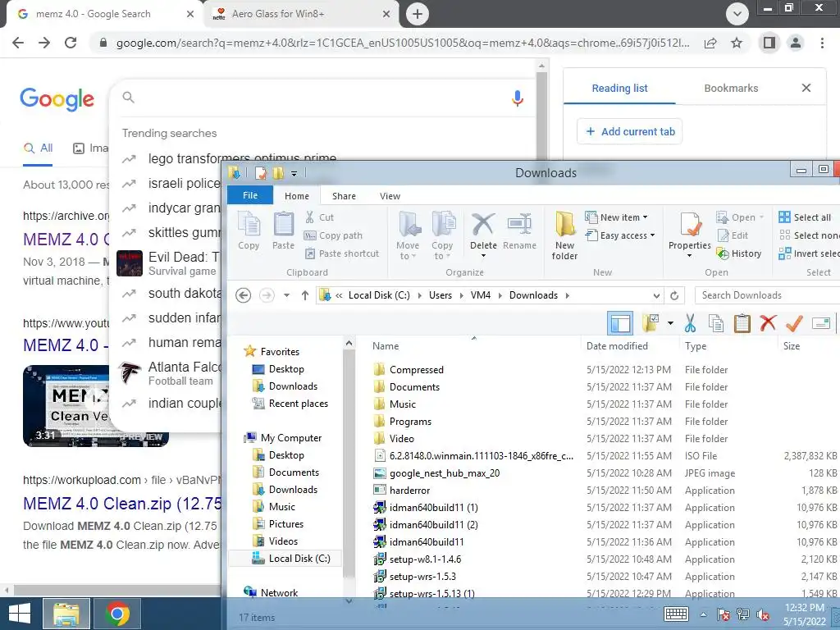
Task: Click the clipboard Paste icon in Explorer's lower toolbar
Action: [742, 323]
